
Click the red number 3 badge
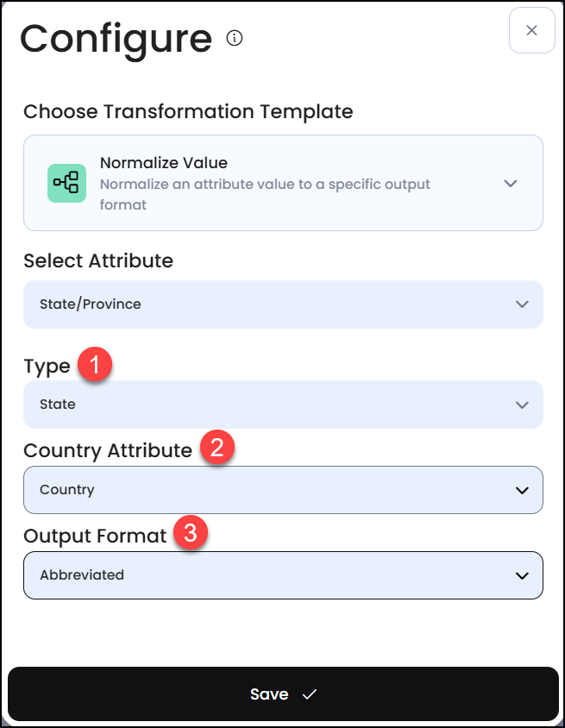click(x=191, y=534)
